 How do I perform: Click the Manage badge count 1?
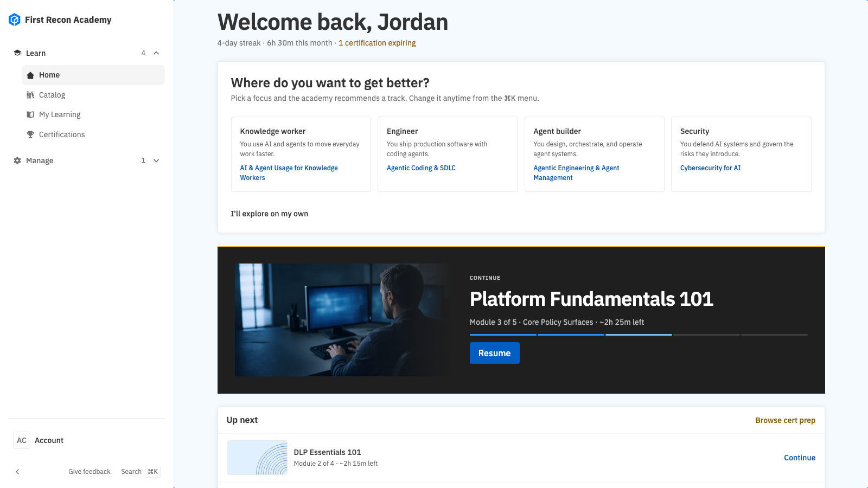click(x=143, y=160)
